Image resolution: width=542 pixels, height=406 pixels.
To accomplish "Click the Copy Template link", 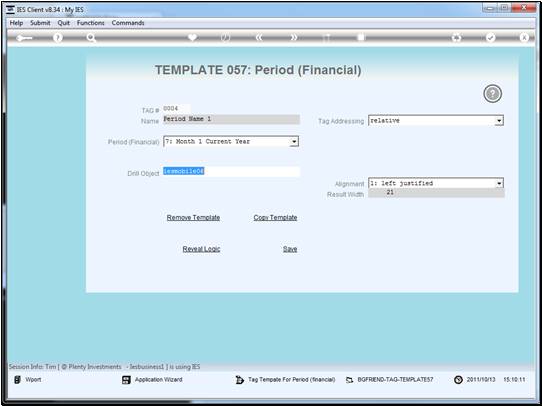I will [x=275, y=218].
